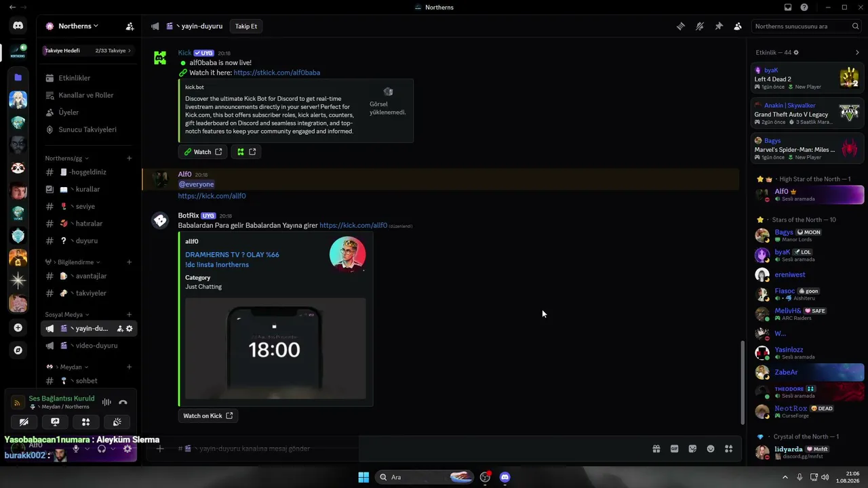Expand the Takviye Hedefi boost goal

tap(87, 51)
